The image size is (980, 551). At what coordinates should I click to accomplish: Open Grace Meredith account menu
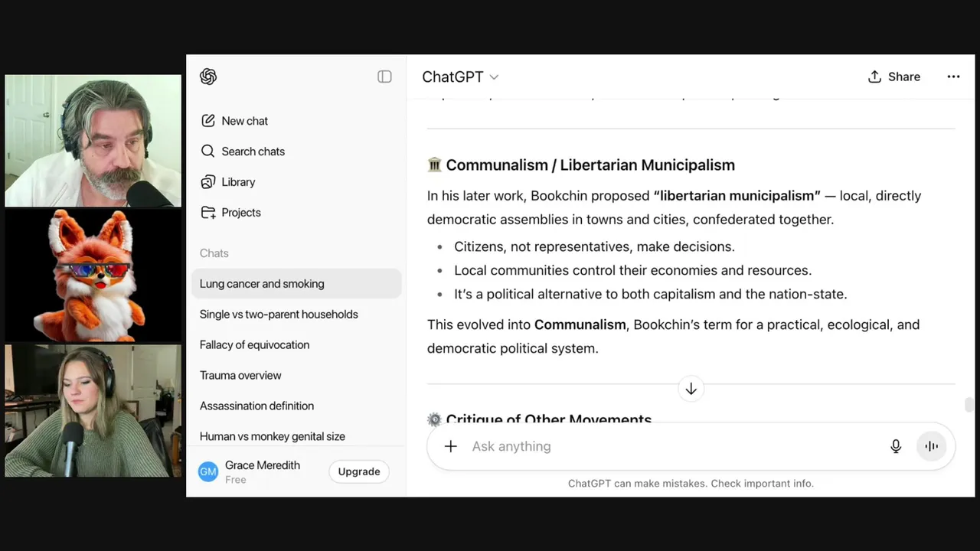(253, 471)
